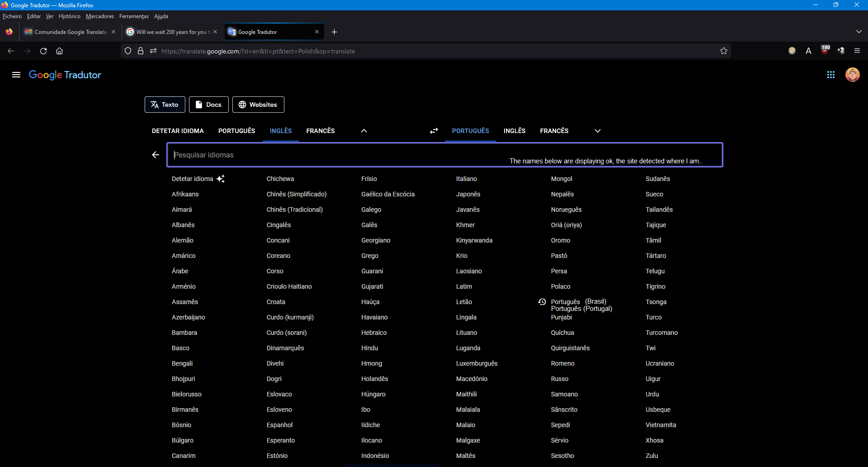Select Zulu from the list
Image resolution: width=868 pixels, height=467 pixels.
652,456
